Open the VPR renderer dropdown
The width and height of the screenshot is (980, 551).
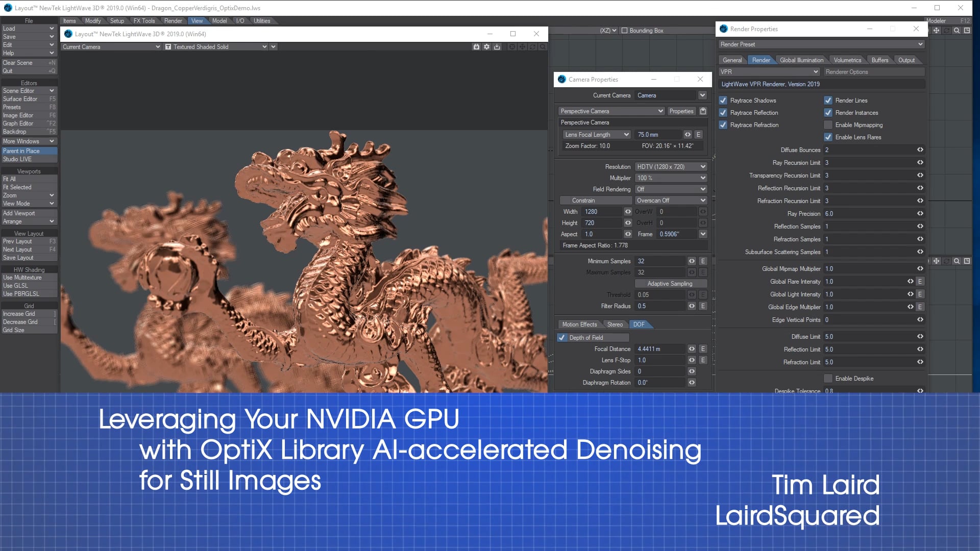click(769, 72)
